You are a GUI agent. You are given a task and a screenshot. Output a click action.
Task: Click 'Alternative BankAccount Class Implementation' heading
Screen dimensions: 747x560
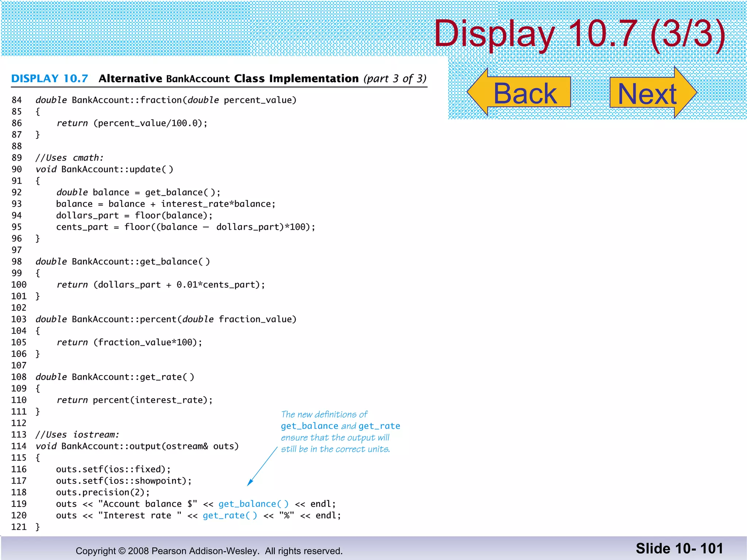coord(229,78)
